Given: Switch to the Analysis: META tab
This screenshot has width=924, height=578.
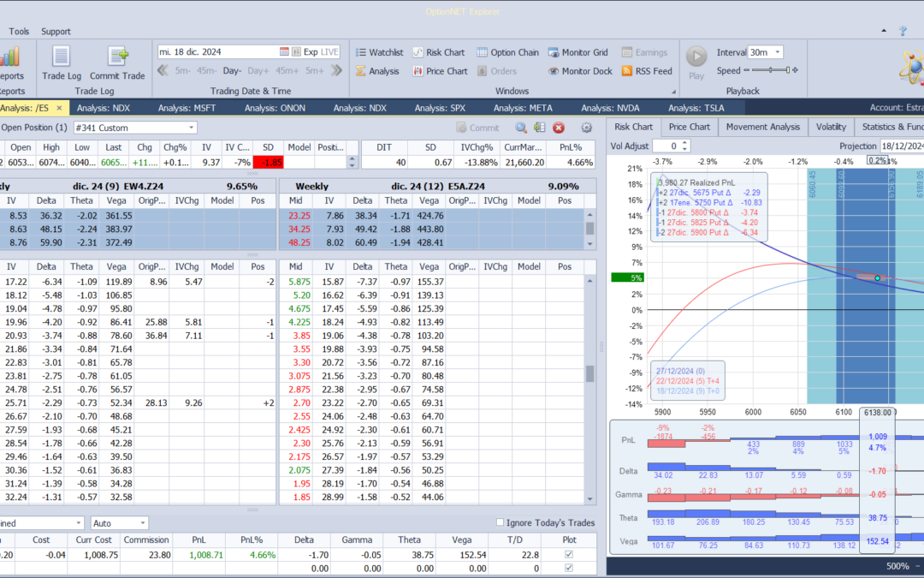Looking at the screenshot, I should click(x=523, y=108).
